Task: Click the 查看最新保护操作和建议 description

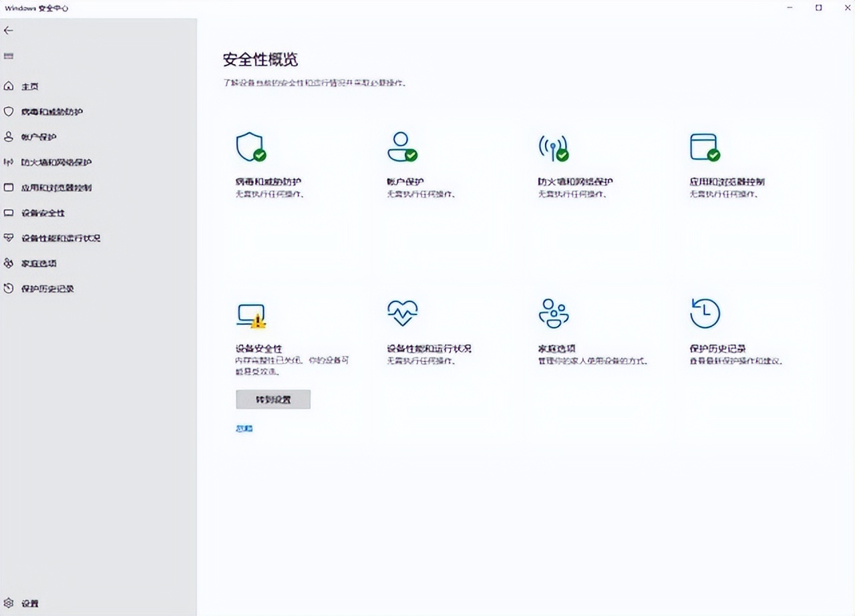Action: [736, 361]
